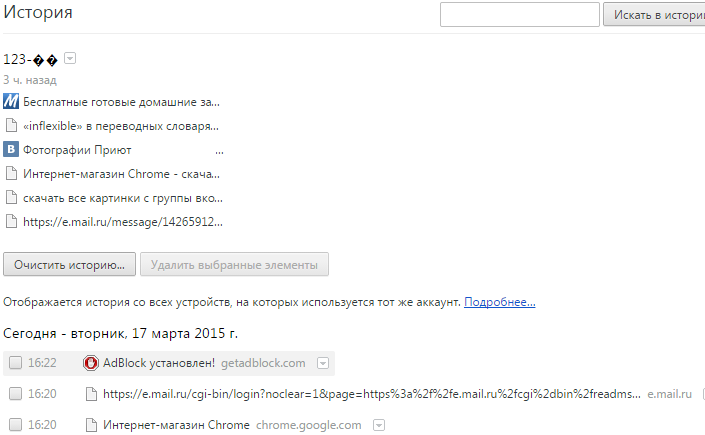Click page icon of the 16:20 e.mail.ru login entry
Image resolution: width=705 pixels, height=435 pixels.
point(91,394)
